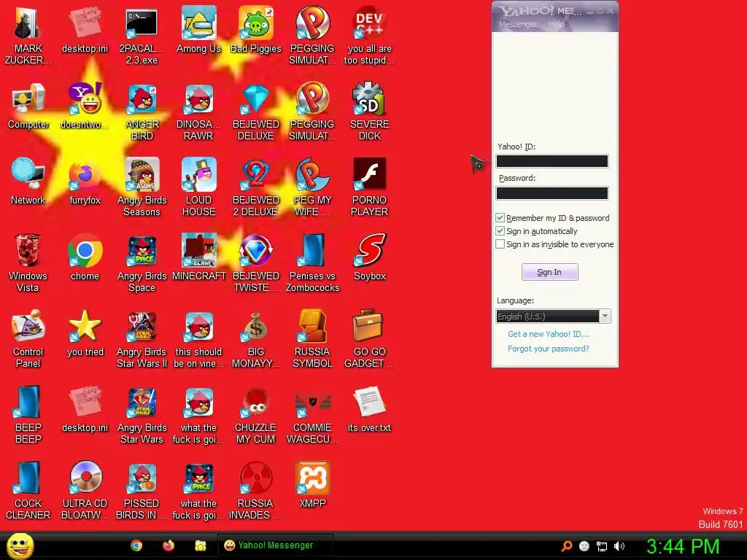The height and width of the screenshot is (560, 747).
Task: Launch Firefox from the taskbar
Action: [169, 545]
